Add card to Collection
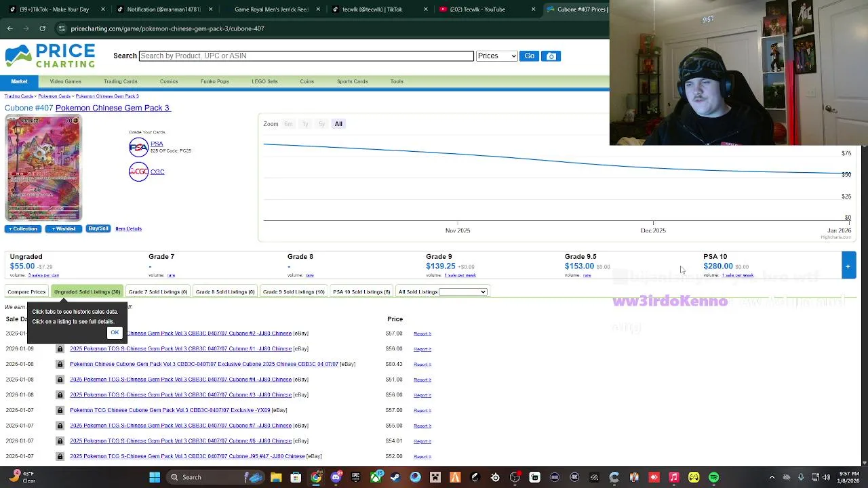This screenshot has height=488, width=868. click(x=22, y=229)
